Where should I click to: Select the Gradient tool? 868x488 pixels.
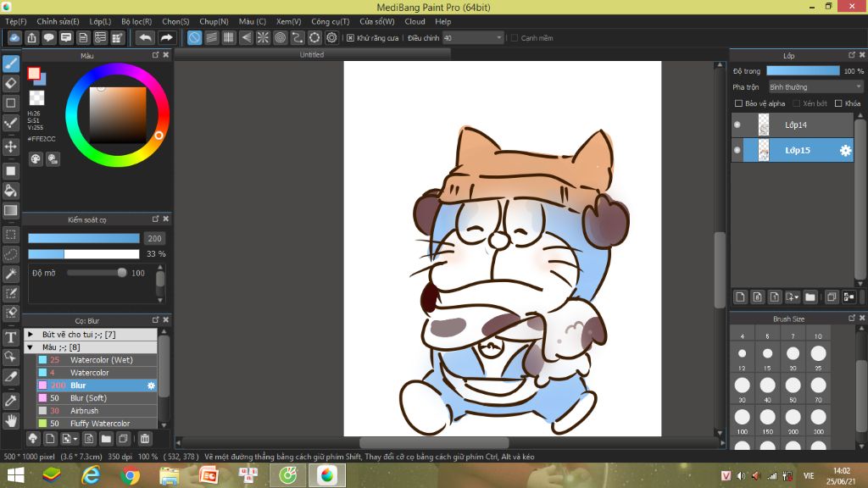tap(10, 210)
